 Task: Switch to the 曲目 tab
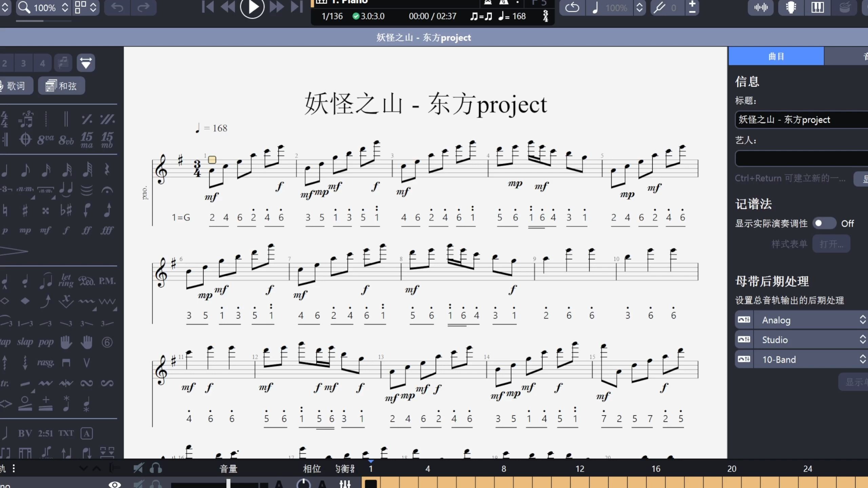coord(776,56)
